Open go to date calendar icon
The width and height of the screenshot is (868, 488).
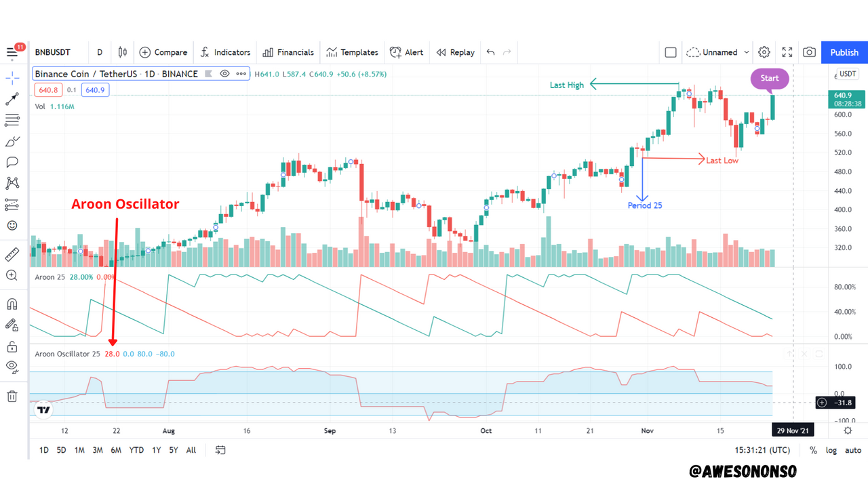click(220, 450)
